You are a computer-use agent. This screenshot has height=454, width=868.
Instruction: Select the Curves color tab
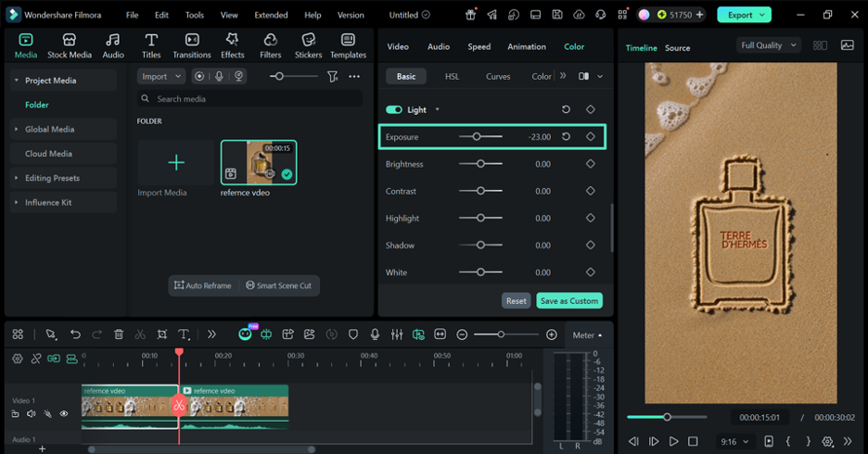(498, 76)
